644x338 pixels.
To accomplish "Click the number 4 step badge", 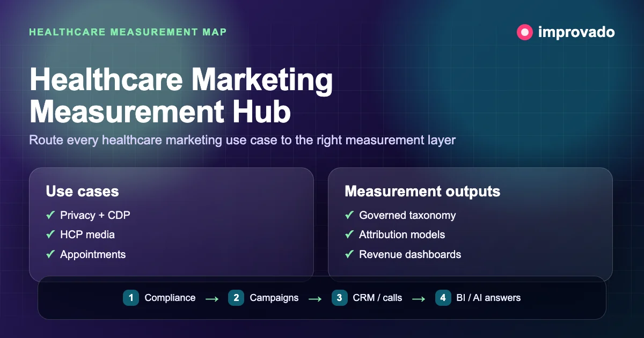I will pyautogui.click(x=443, y=298).
